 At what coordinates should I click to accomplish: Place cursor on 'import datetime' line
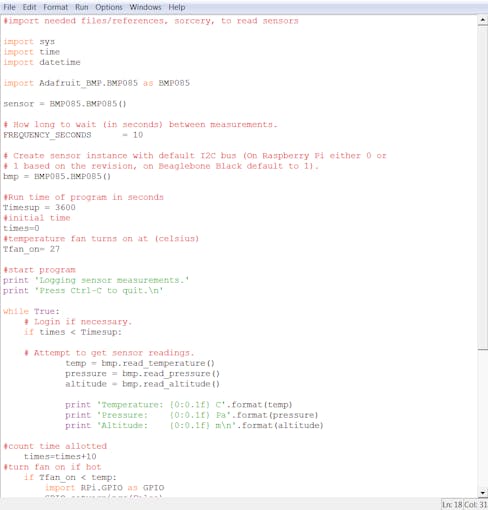point(42,62)
